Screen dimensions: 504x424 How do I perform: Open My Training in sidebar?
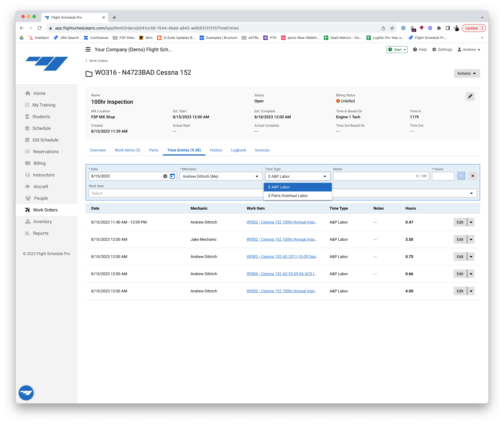tap(40, 105)
